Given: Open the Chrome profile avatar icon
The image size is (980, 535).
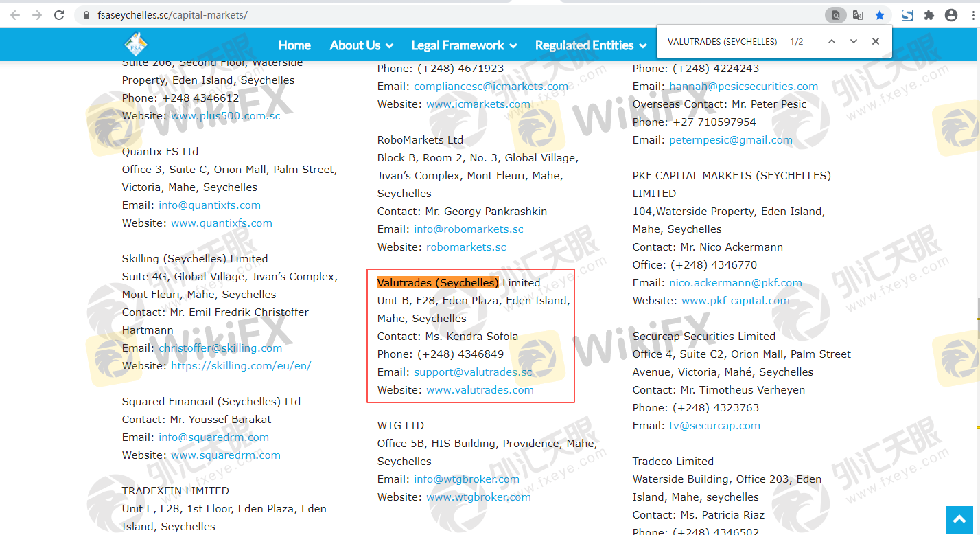Looking at the screenshot, I should point(951,14).
